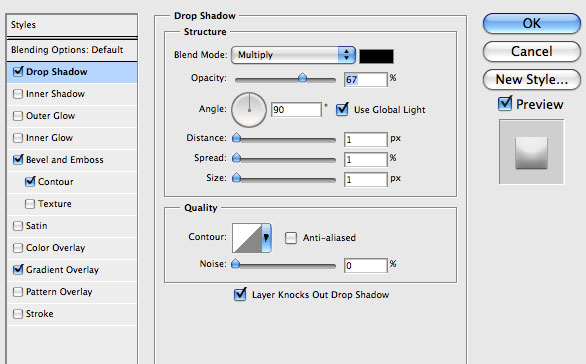Tick the Stroke checkbox

click(x=18, y=314)
